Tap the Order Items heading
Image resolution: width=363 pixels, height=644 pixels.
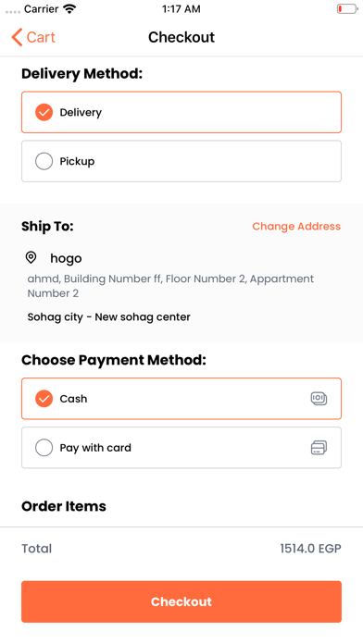click(64, 506)
